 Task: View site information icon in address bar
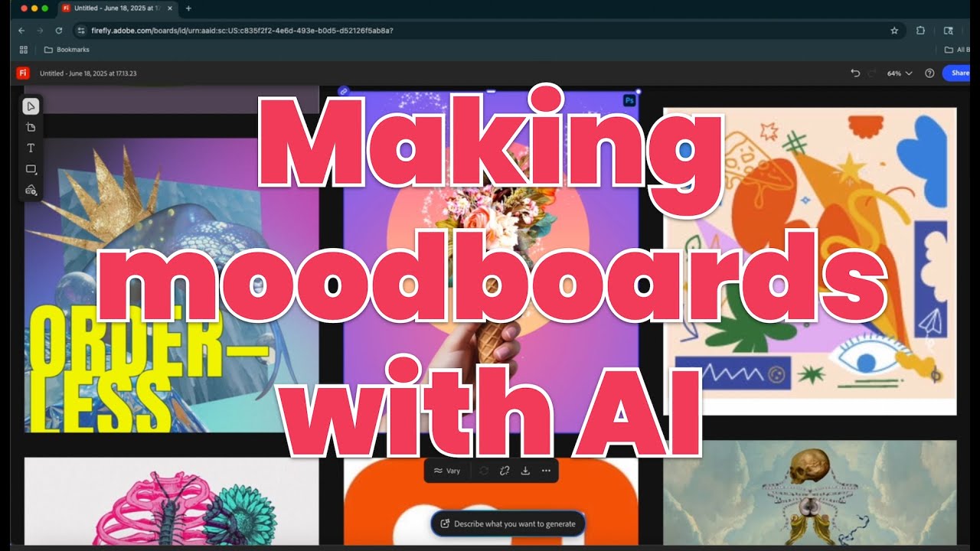[x=81, y=31]
